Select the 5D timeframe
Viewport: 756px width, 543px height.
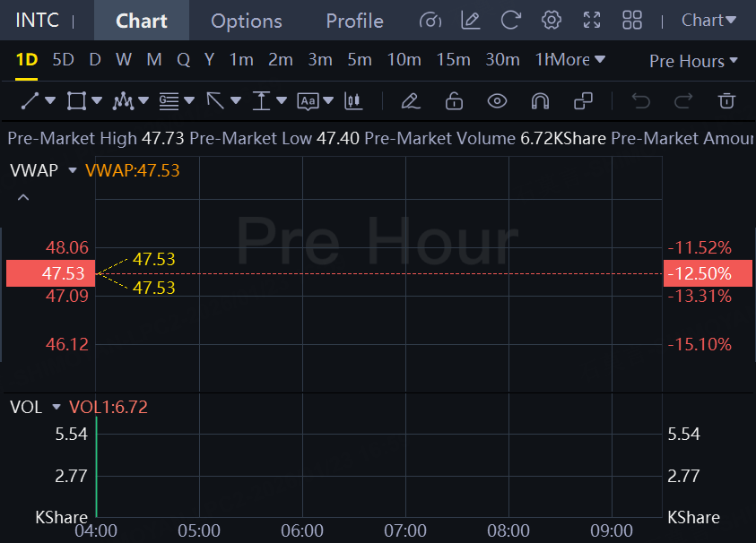[63, 60]
